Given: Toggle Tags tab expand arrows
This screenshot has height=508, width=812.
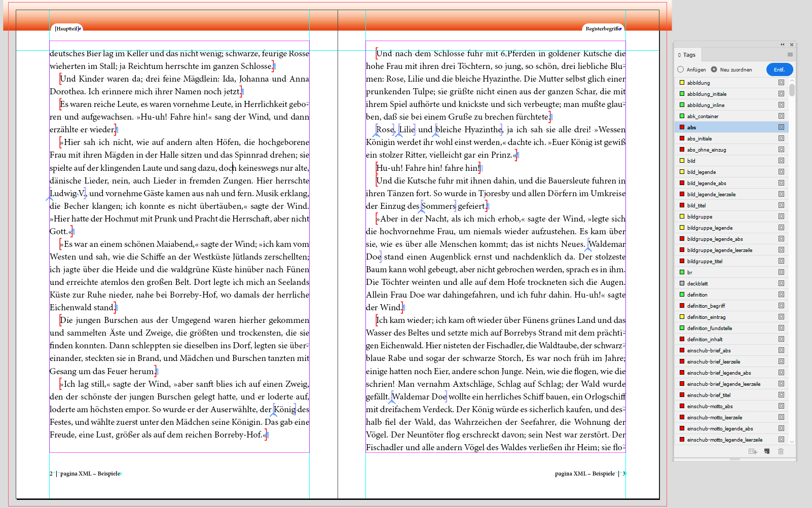Looking at the screenshot, I should click(679, 55).
